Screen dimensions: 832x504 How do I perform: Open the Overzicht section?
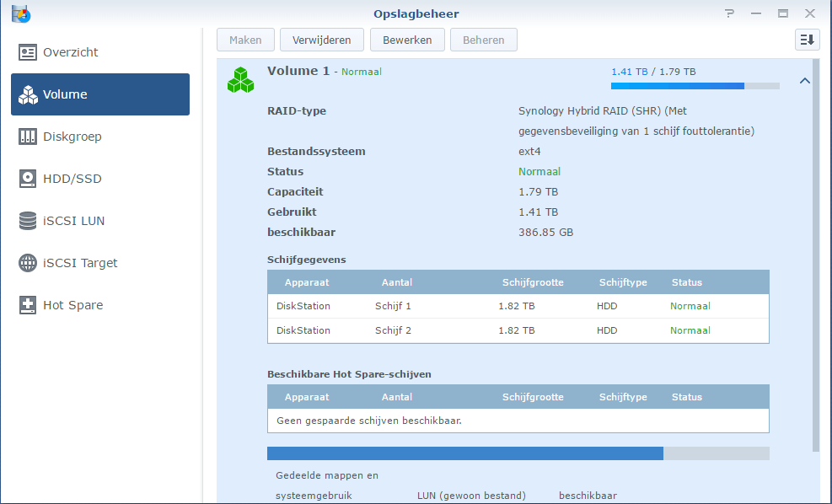(x=100, y=52)
